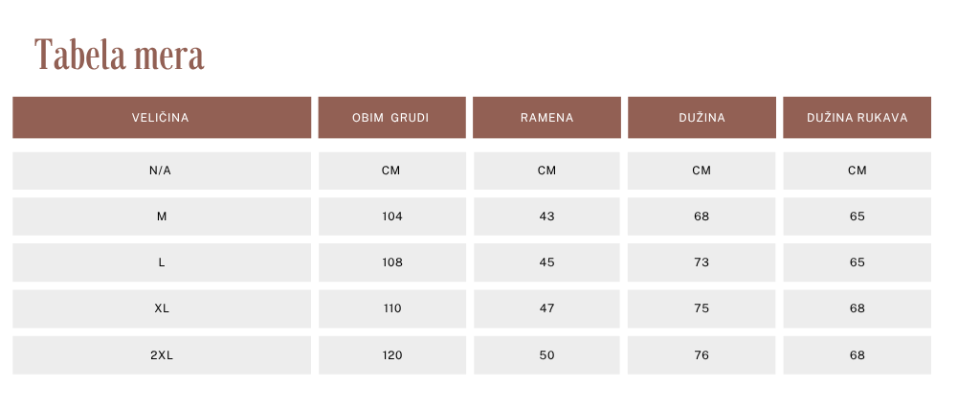Click the 120 chest measurement cell
This screenshot has width=980, height=410.
coord(391,354)
